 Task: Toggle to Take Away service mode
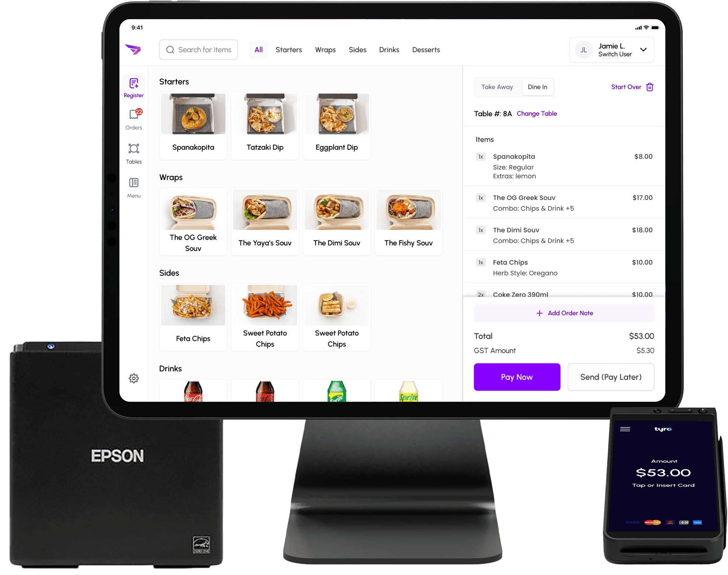[x=498, y=87]
